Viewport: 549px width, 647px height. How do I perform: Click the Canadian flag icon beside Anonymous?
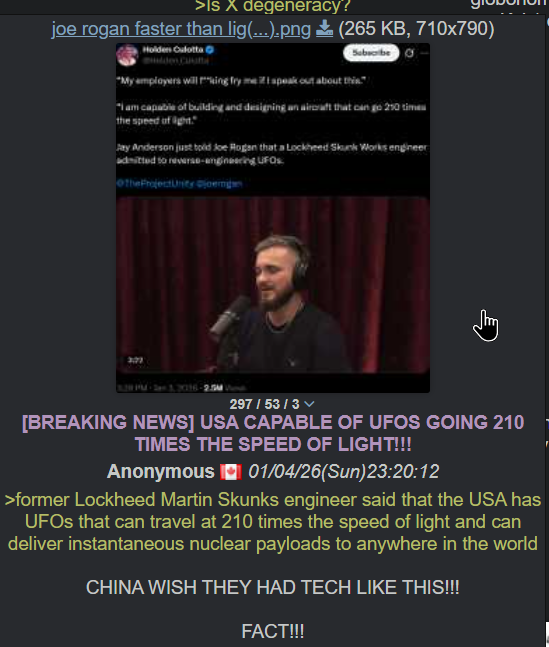pos(230,472)
